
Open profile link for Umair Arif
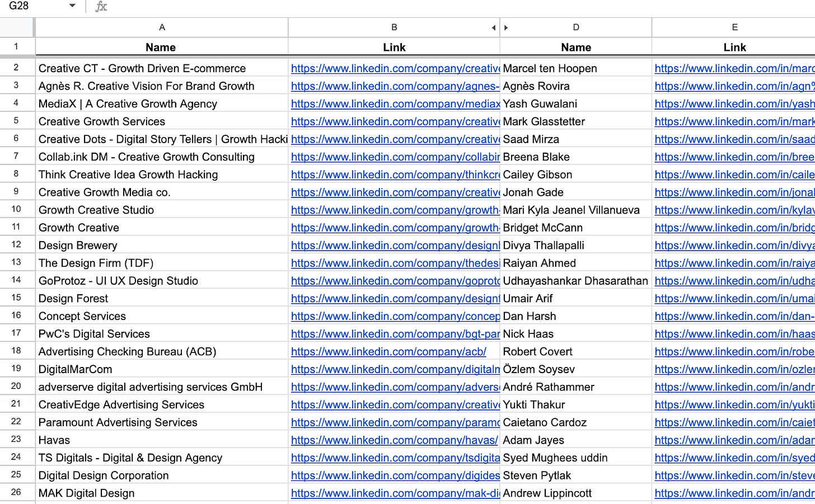[734, 298]
